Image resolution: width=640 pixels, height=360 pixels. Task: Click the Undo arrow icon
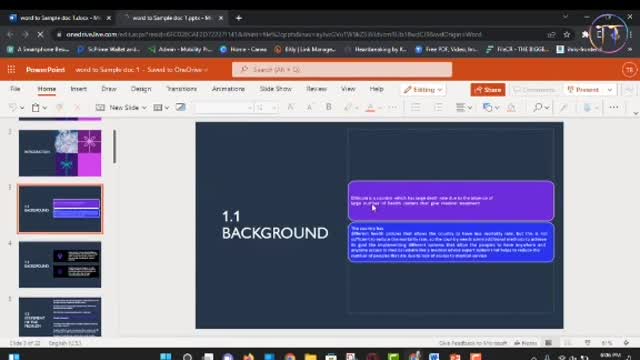[13, 107]
